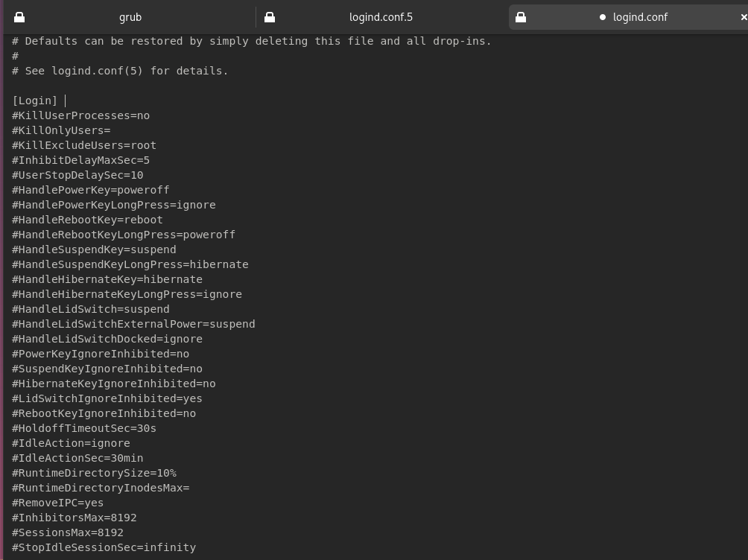This screenshot has height=560, width=748.
Task: Click the #IdleAction=ignore line
Action: tap(71, 443)
